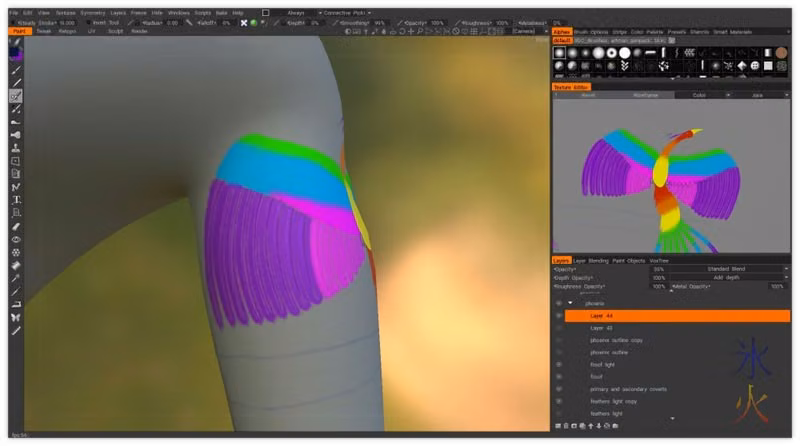The image size is (800, 446).
Task: Open the File menu
Action: (x=14, y=13)
